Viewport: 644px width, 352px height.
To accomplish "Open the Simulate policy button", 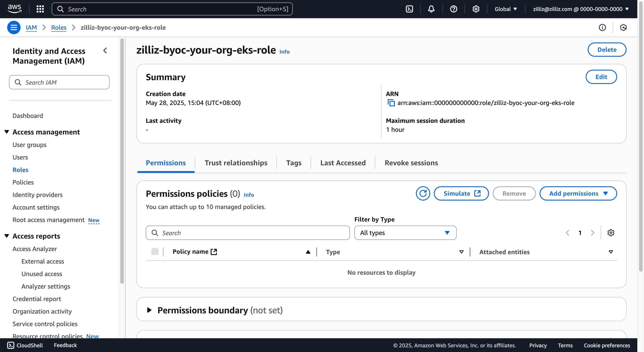I will pyautogui.click(x=461, y=193).
